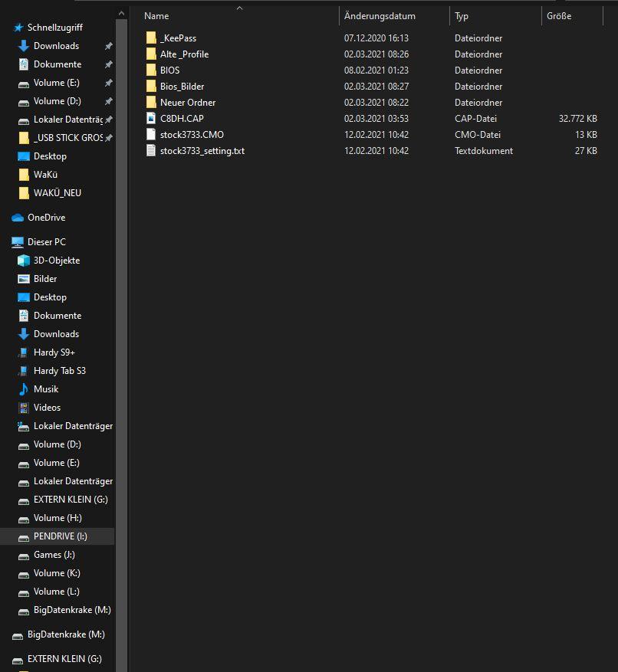Open pinned _USB STICK GROS folder

[68, 138]
